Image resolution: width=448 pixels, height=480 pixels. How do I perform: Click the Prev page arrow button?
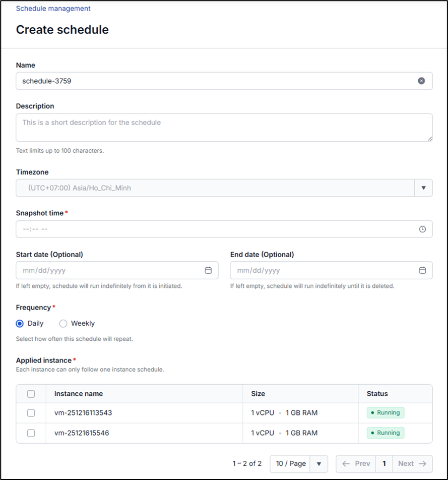pos(356,463)
